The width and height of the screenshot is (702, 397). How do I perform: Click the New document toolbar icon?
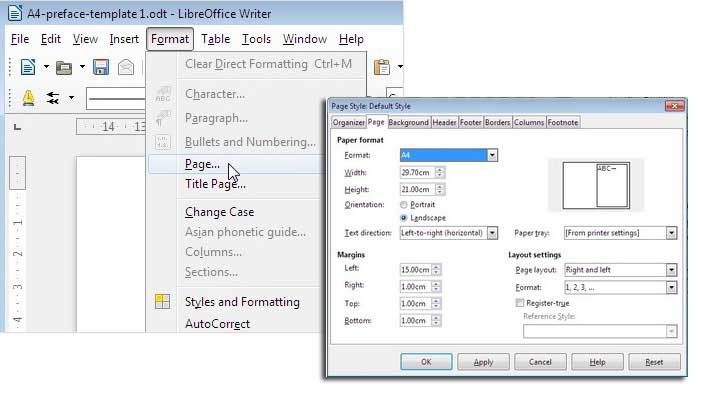[28, 68]
